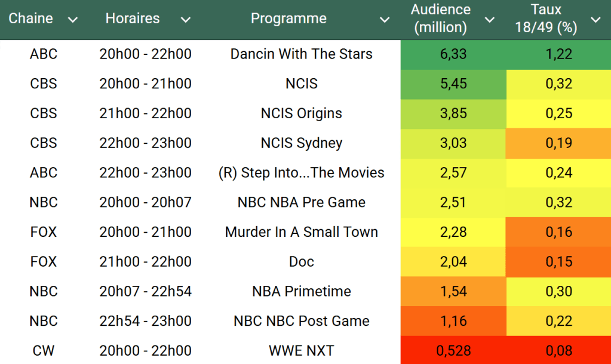Image resolution: width=611 pixels, height=364 pixels.
Task: Open the Chaine column filter dropdown
Action: (x=73, y=20)
